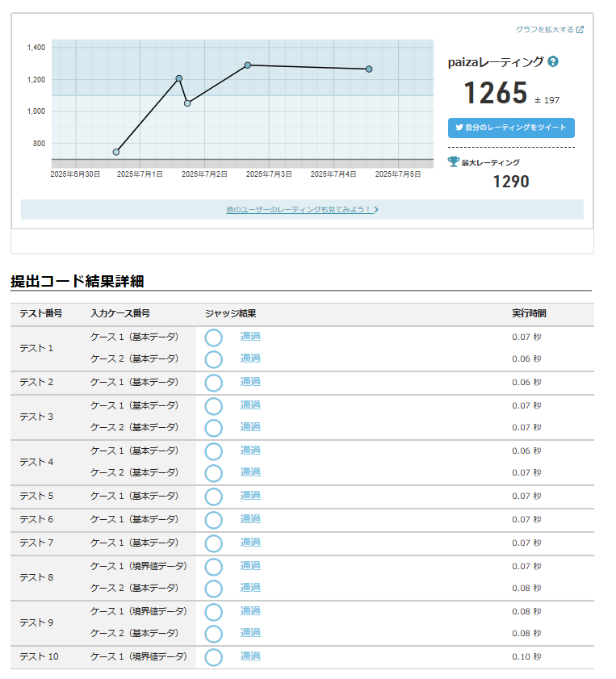This screenshot has height=679, width=616.
Task: Open the 通過 link for テスト 1 ケース 2
Action: coord(250,358)
